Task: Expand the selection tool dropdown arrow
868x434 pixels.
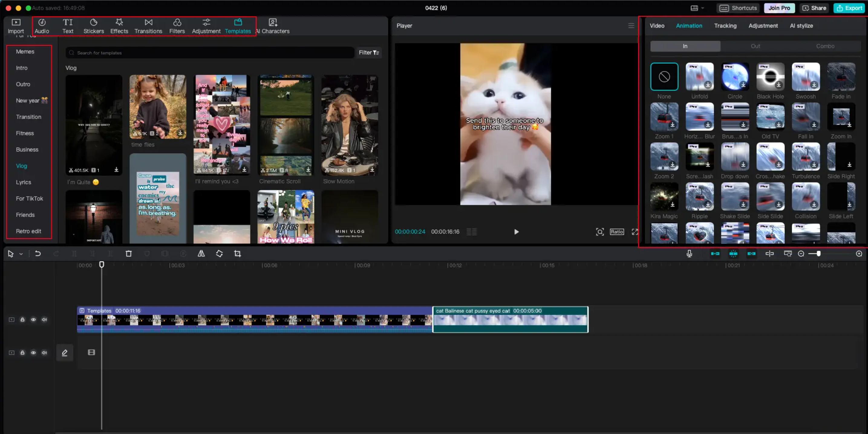Action: (x=21, y=254)
